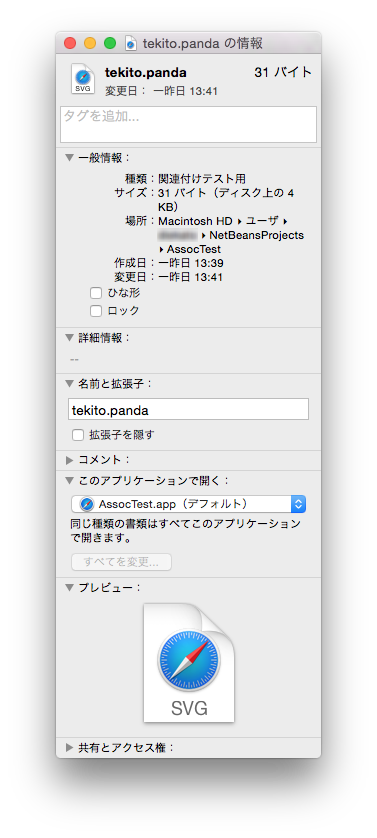Collapse the このアプリケーションで開く section
377x838 pixels.
point(69,480)
